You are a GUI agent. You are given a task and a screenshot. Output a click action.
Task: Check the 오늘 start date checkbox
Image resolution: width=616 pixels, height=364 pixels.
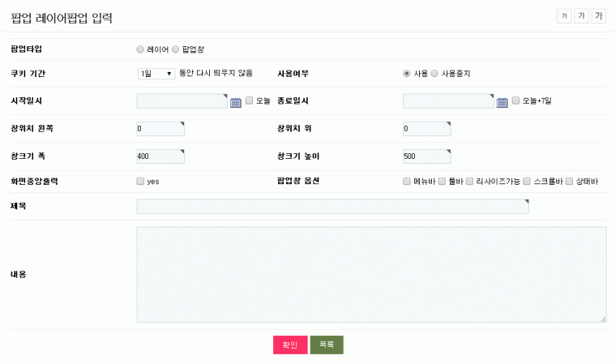pyautogui.click(x=250, y=101)
